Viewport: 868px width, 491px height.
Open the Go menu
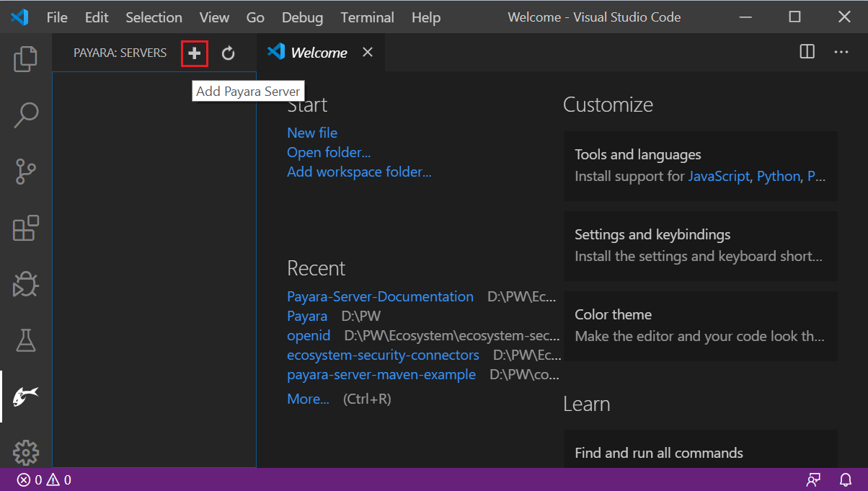255,17
